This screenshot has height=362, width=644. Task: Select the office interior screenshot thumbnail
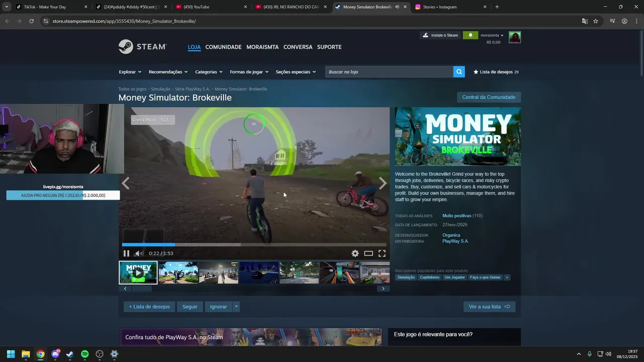tap(219, 273)
